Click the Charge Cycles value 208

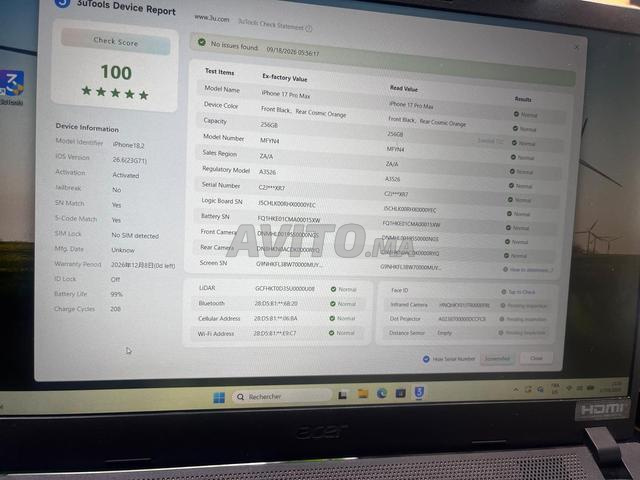[116, 309]
